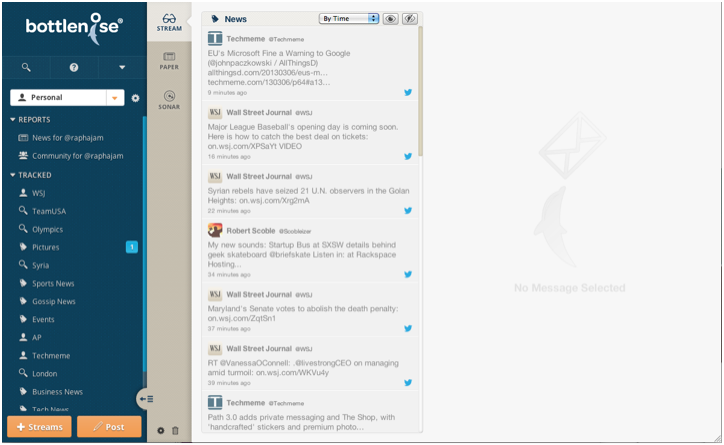Toggle the show eye icon in News header
The height and width of the screenshot is (445, 724).
391,18
